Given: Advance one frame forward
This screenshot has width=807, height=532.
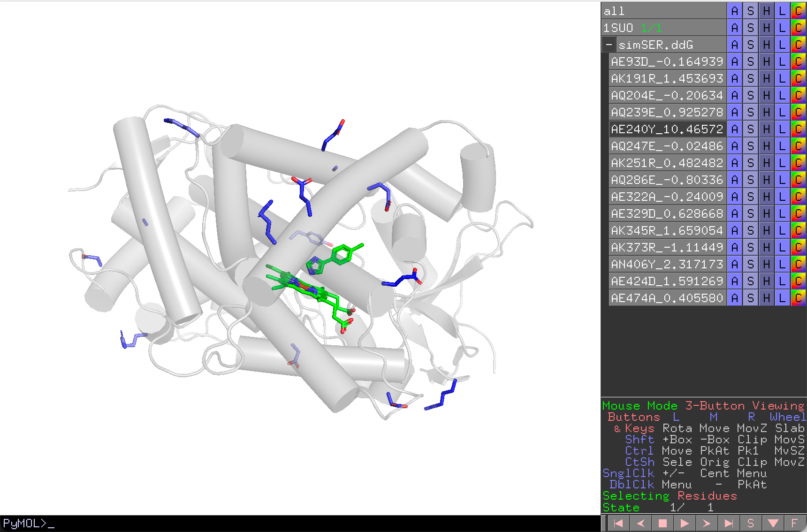Looking at the screenshot, I should (707, 523).
